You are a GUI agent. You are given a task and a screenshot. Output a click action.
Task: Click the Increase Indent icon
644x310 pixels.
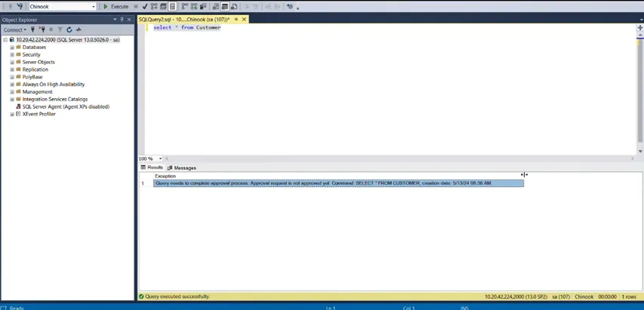coord(277,7)
